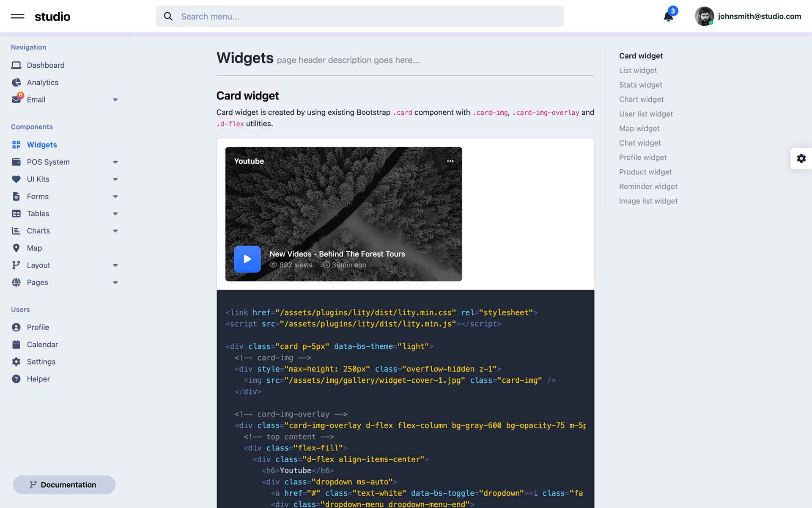Viewport: 812px width, 508px height.
Task: Click the Map pin icon in sidebar
Action: pyautogui.click(x=16, y=248)
